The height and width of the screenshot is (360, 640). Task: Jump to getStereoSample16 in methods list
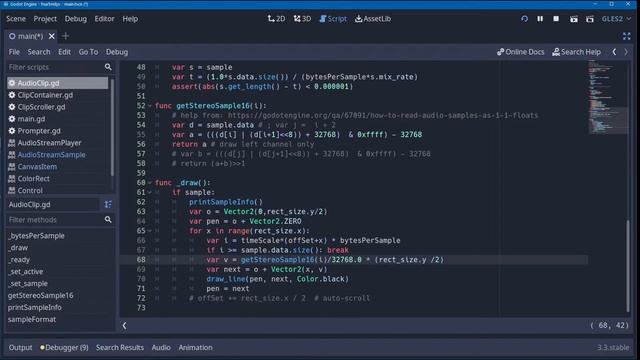point(40,296)
